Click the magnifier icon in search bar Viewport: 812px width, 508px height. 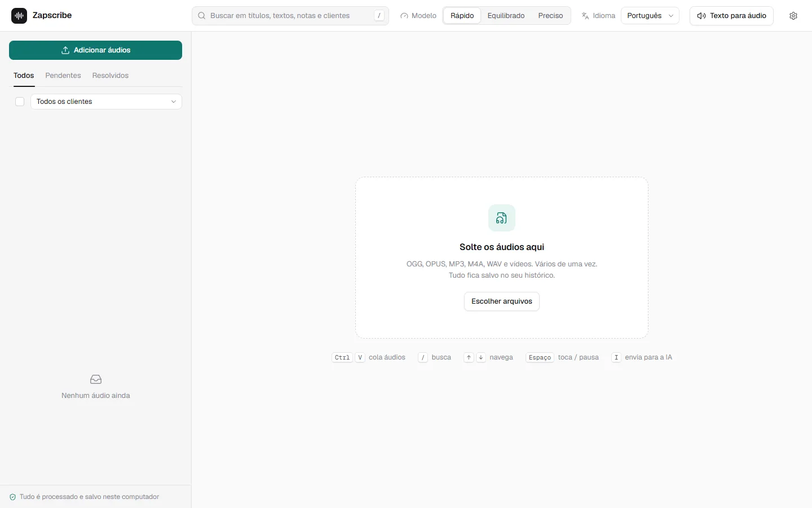click(202, 16)
